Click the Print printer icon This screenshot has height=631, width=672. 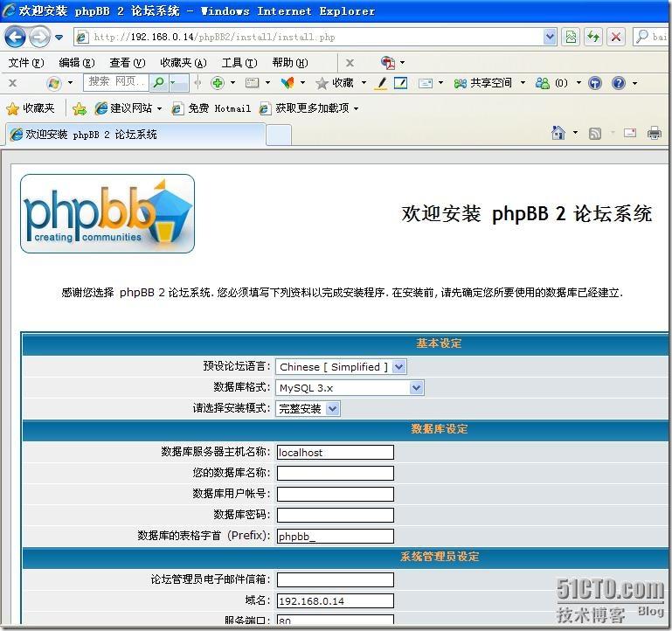pyautogui.click(x=655, y=134)
